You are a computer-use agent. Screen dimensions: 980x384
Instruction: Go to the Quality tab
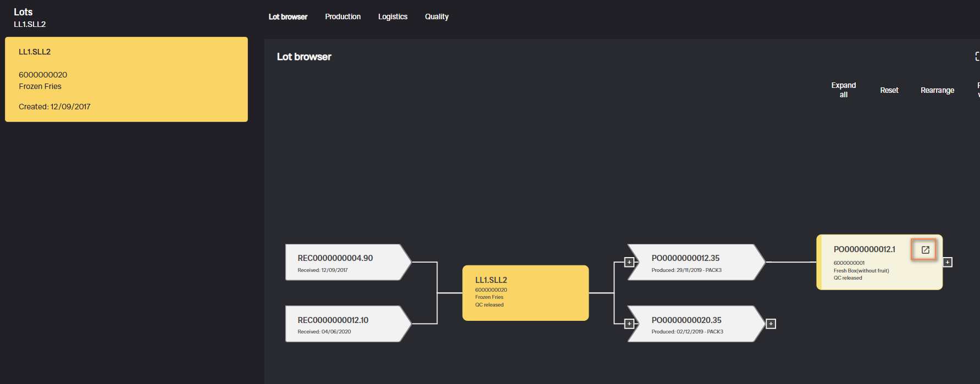coord(436,16)
